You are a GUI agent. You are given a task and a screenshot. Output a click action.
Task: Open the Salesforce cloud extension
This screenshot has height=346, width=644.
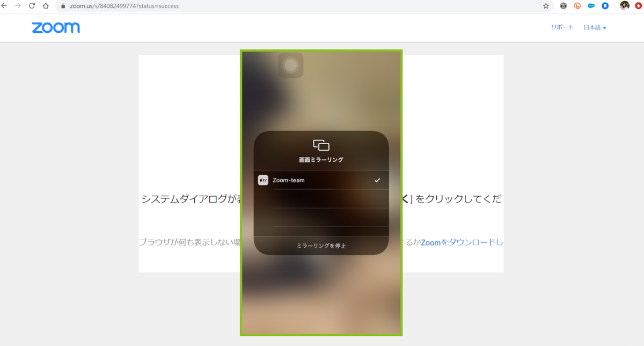point(591,6)
